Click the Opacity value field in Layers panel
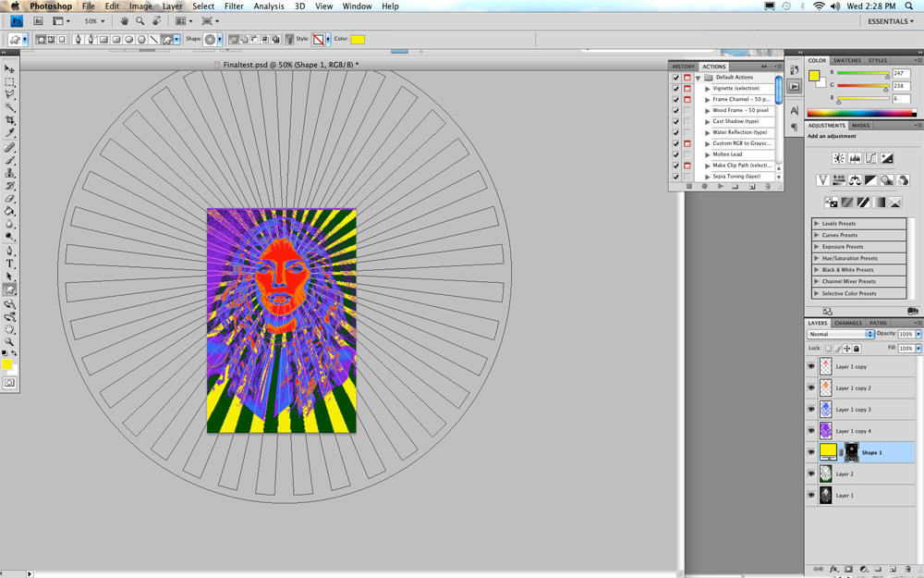The width and height of the screenshot is (924, 578). click(906, 334)
